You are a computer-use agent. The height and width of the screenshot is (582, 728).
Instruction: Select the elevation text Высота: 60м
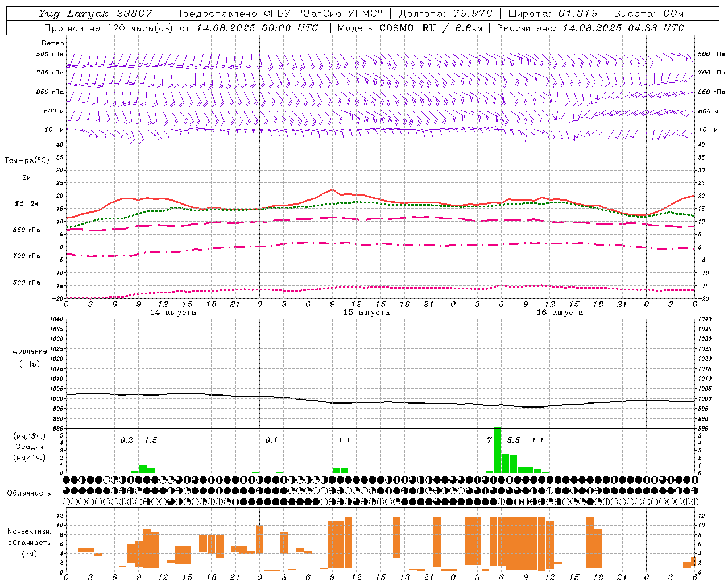coord(648,14)
